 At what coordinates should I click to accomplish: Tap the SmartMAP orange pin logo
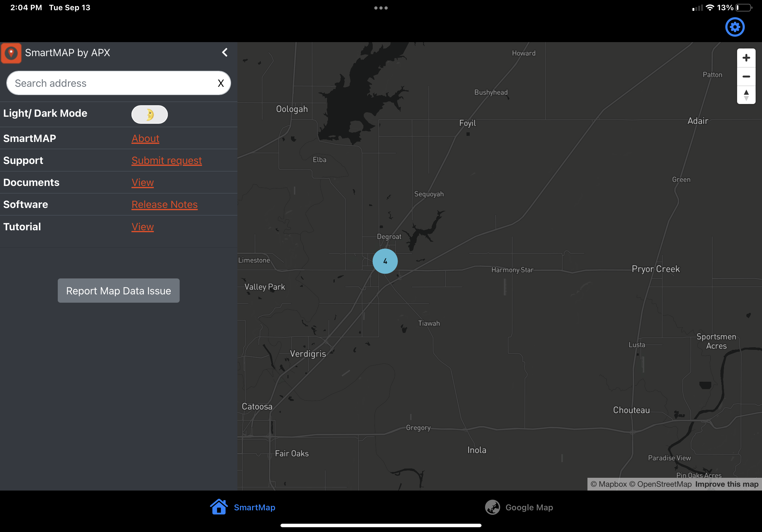click(x=11, y=53)
